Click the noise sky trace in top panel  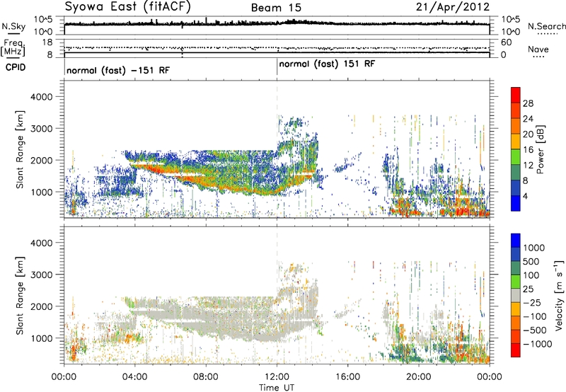tap(277, 24)
